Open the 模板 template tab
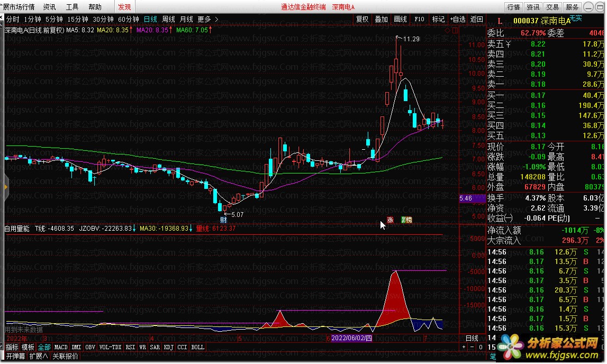Viewport: 607px width, 364px height. 28,347
